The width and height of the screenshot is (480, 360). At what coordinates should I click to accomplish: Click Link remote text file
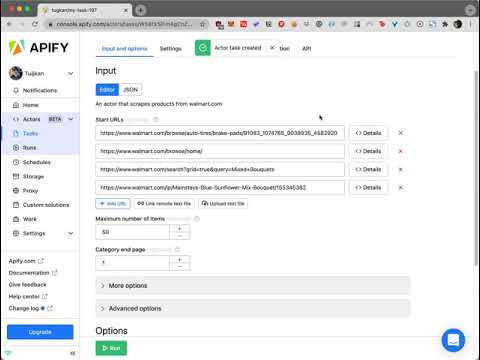coord(164,204)
